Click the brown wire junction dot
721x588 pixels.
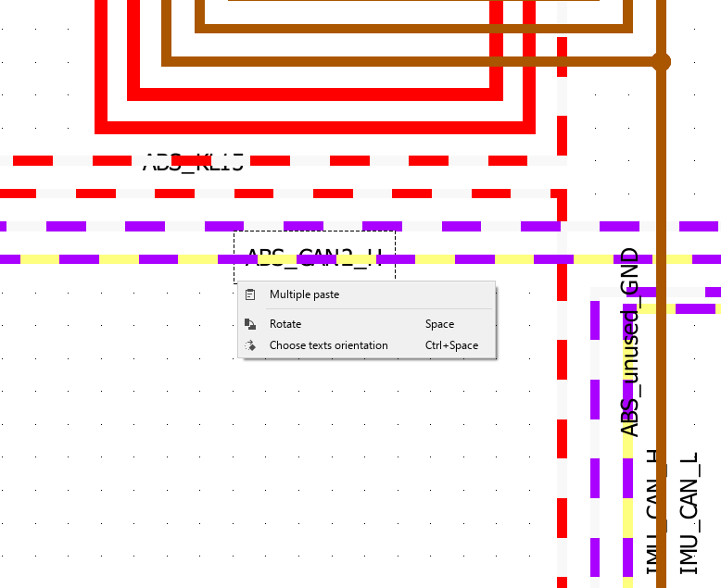tap(661, 62)
